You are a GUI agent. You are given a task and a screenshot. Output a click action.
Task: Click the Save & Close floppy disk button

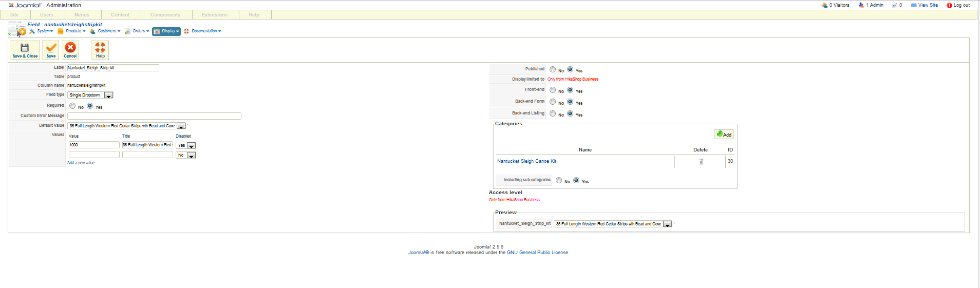click(25, 50)
